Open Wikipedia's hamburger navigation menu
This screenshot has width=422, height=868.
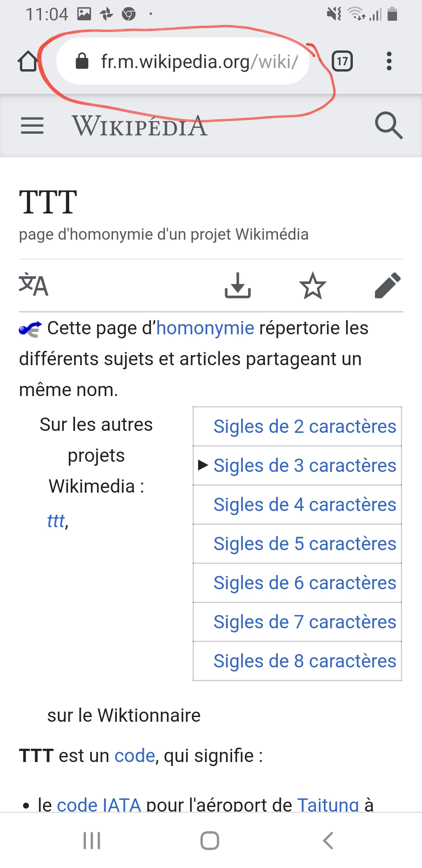(32, 126)
